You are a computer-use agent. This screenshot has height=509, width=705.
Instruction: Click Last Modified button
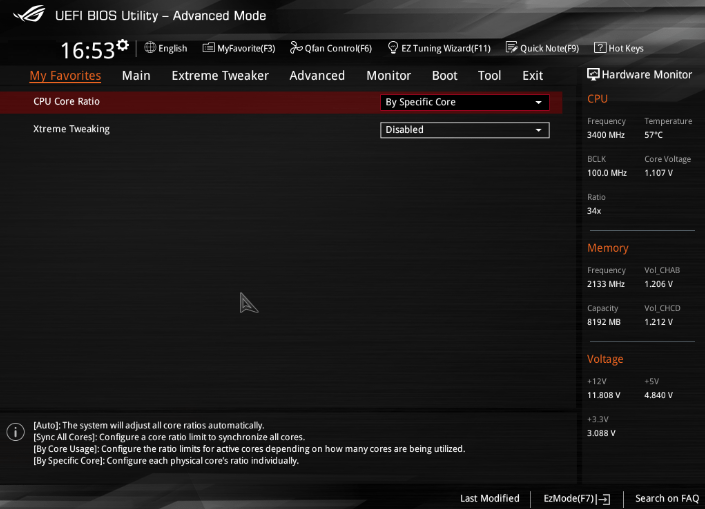click(490, 498)
